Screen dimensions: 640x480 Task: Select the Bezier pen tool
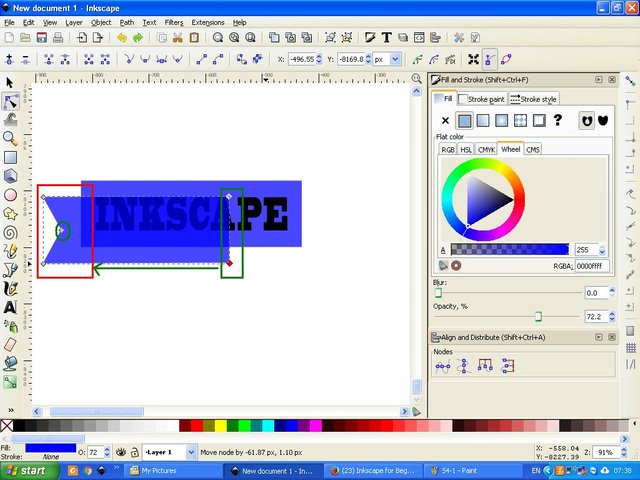click(x=10, y=270)
